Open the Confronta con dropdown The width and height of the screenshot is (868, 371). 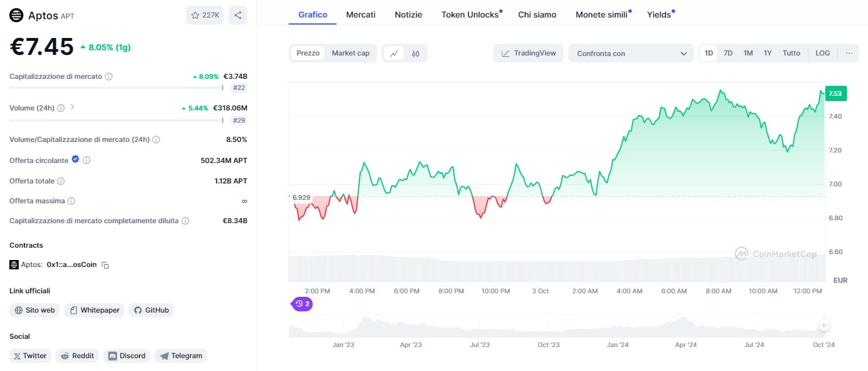coord(631,53)
